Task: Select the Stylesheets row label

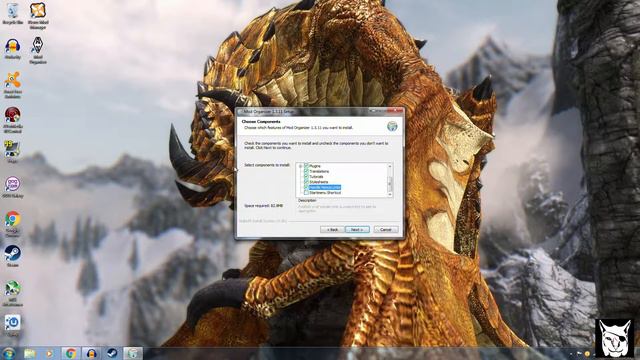Action: click(x=318, y=182)
